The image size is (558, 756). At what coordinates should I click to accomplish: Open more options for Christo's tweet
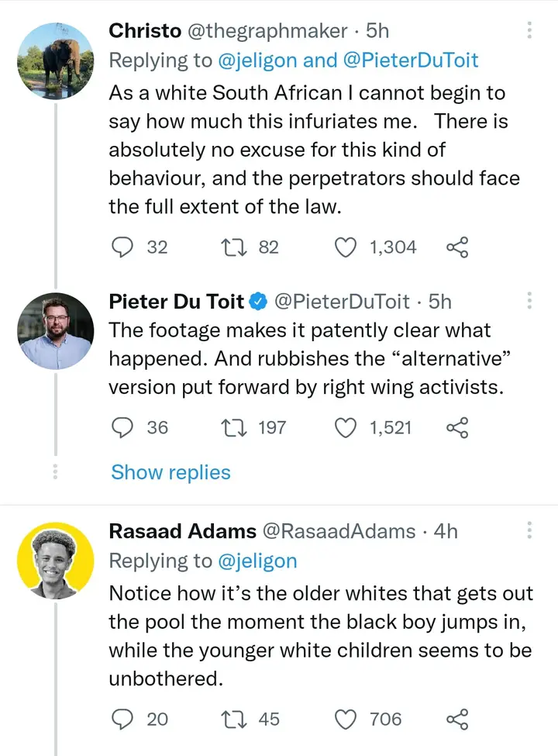coord(530,31)
